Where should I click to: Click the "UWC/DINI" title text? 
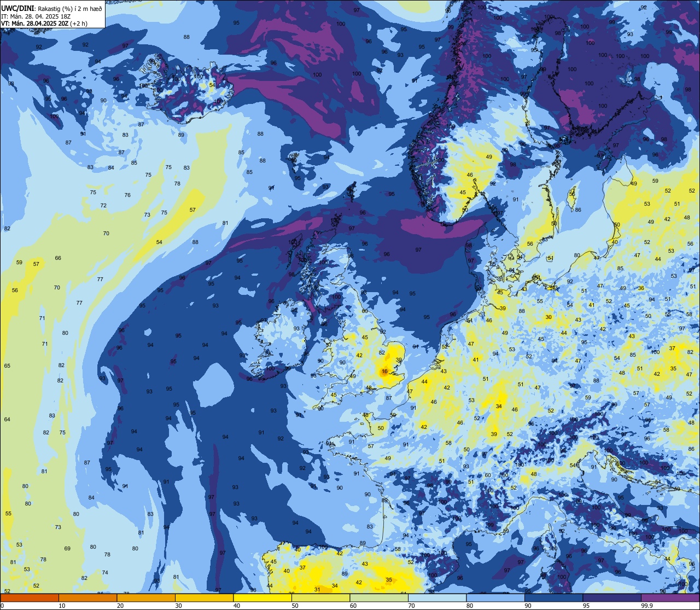[16, 8]
